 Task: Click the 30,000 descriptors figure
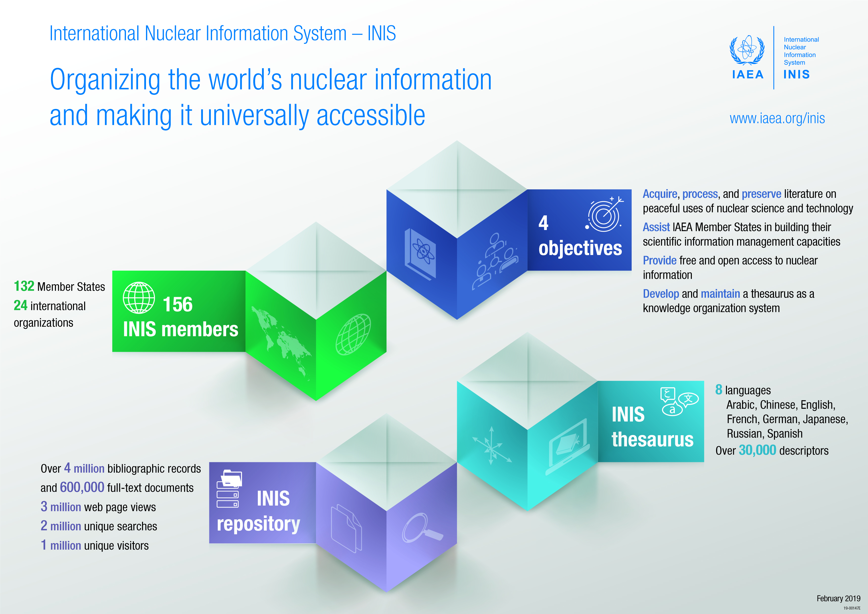click(x=757, y=450)
